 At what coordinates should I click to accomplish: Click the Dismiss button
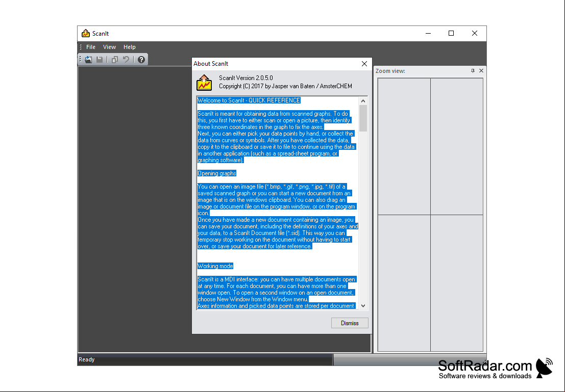[350, 323]
